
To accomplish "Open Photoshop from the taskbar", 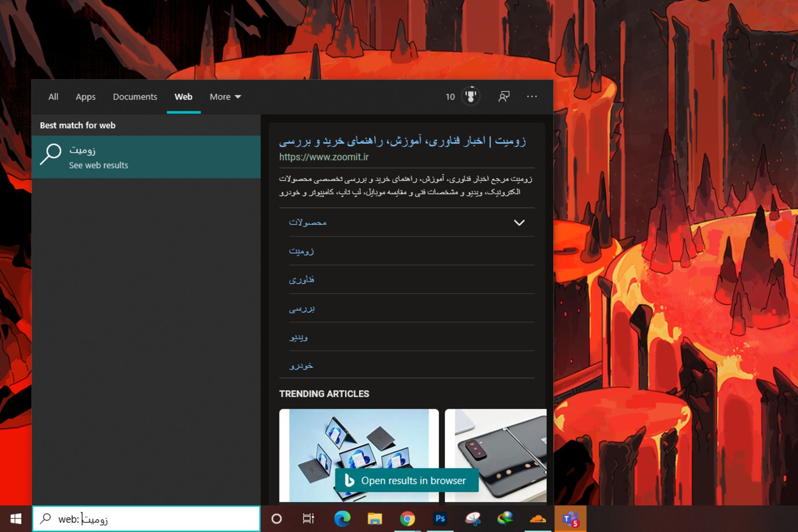I will [x=440, y=519].
